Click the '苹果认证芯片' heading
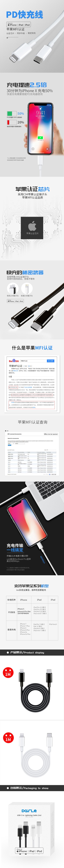Screen dimensions: 64x868 [32, 189]
